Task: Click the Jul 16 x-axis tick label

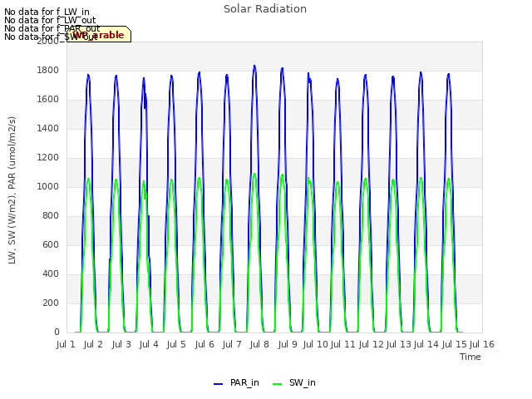Action: coord(482,344)
